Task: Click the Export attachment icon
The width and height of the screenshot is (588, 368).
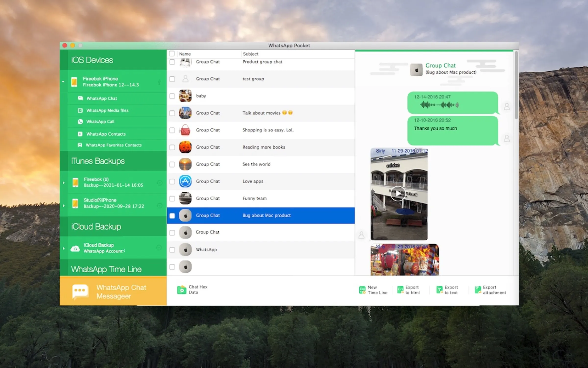Action: tap(478, 290)
